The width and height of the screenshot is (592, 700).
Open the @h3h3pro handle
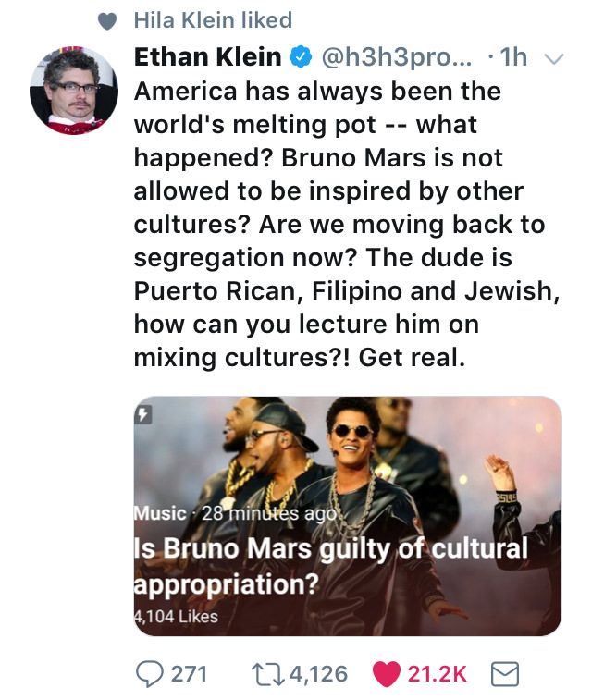point(398,57)
